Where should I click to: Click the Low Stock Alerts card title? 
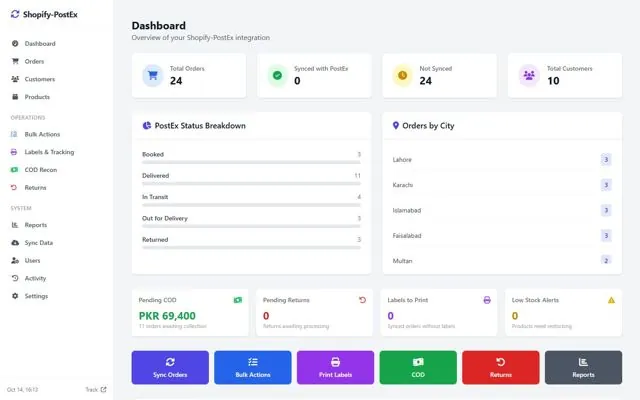click(x=535, y=300)
